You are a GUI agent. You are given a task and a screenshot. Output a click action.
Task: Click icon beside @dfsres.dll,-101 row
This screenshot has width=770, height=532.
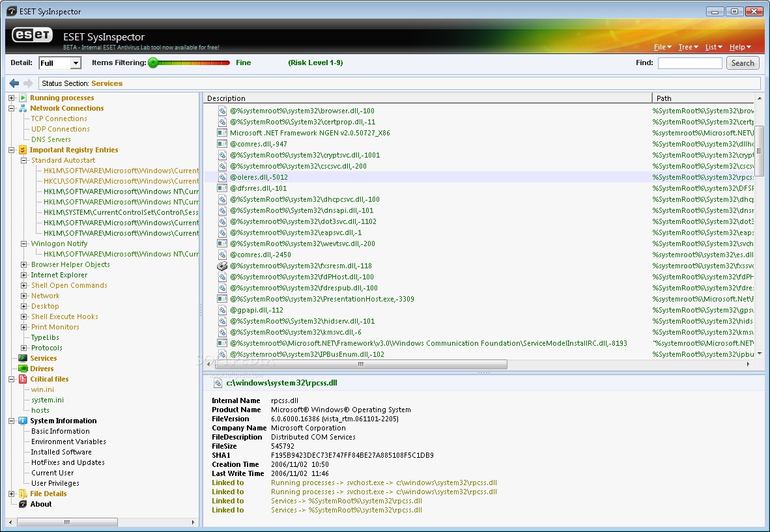point(222,188)
